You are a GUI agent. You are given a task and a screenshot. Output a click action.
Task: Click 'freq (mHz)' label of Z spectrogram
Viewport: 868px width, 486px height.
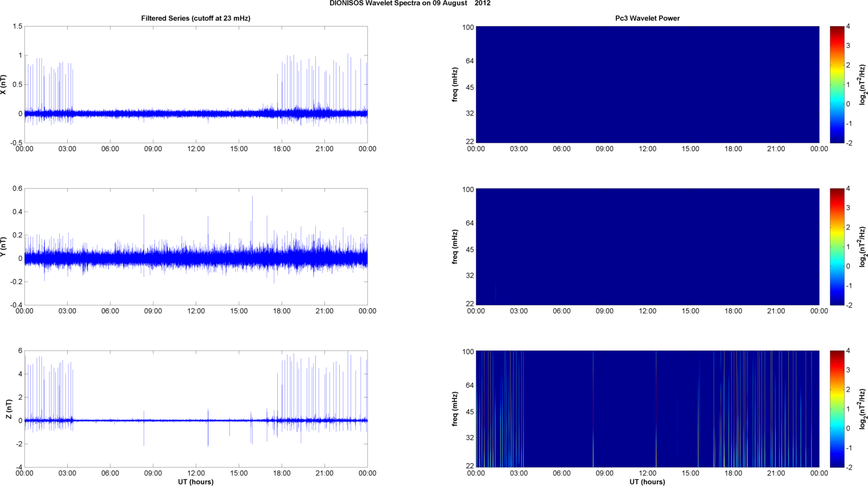tap(455, 409)
